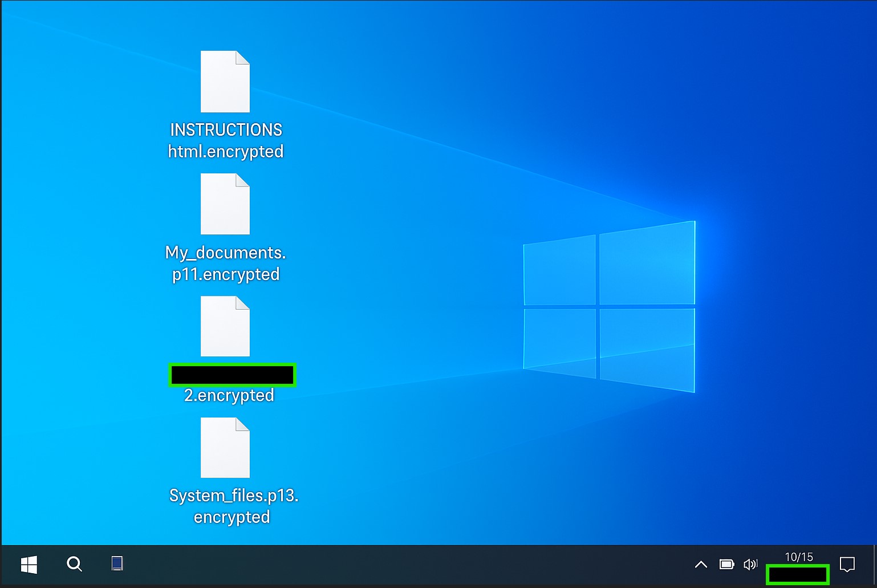Open the Start menu

29,565
